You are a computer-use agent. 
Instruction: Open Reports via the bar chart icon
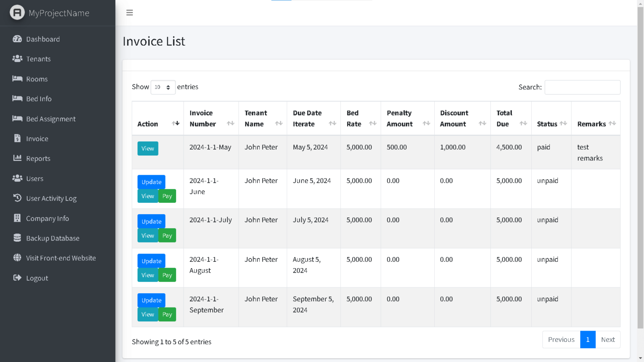point(17,158)
